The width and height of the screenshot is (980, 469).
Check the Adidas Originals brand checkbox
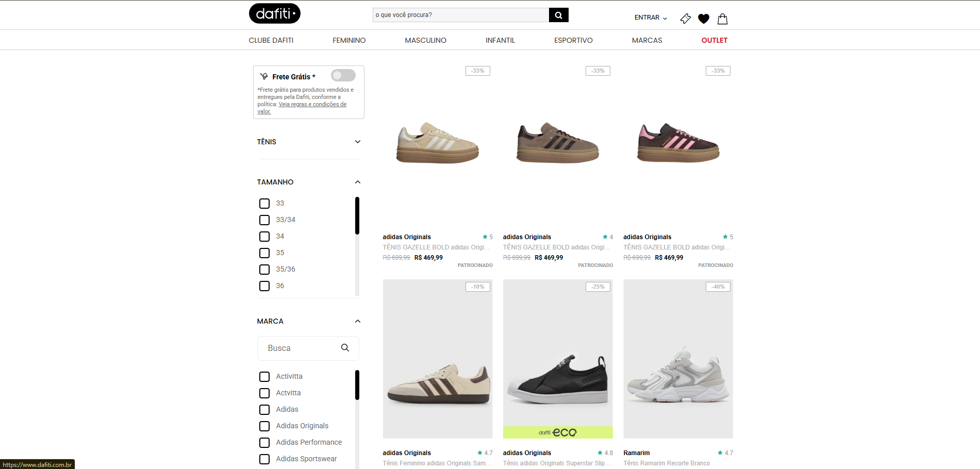click(x=264, y=426)
